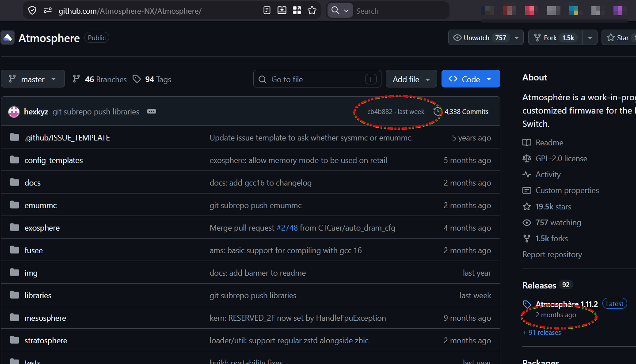Toggle reader view icon in address bar
Image resolution: width=636 pixels, height=364 pixels.
(267, 11)
